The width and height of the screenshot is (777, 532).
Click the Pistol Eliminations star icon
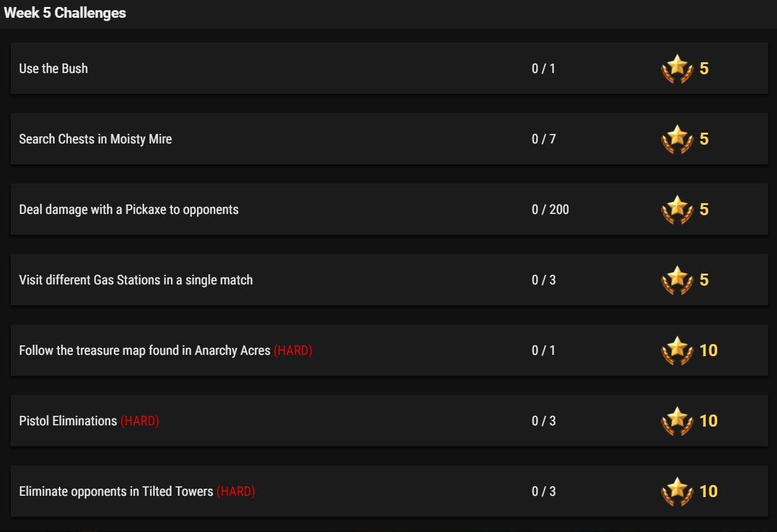coord(677,421)
